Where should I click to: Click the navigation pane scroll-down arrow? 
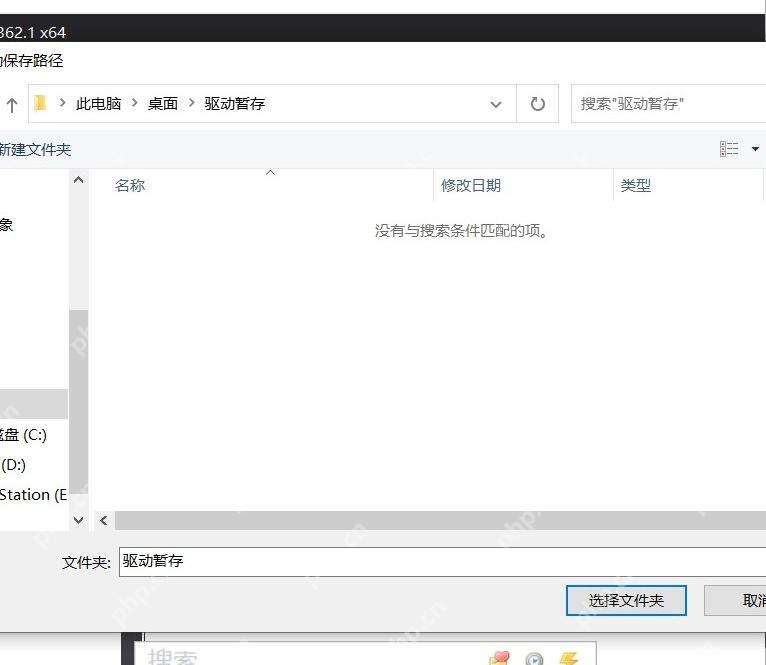coord(78,520)
